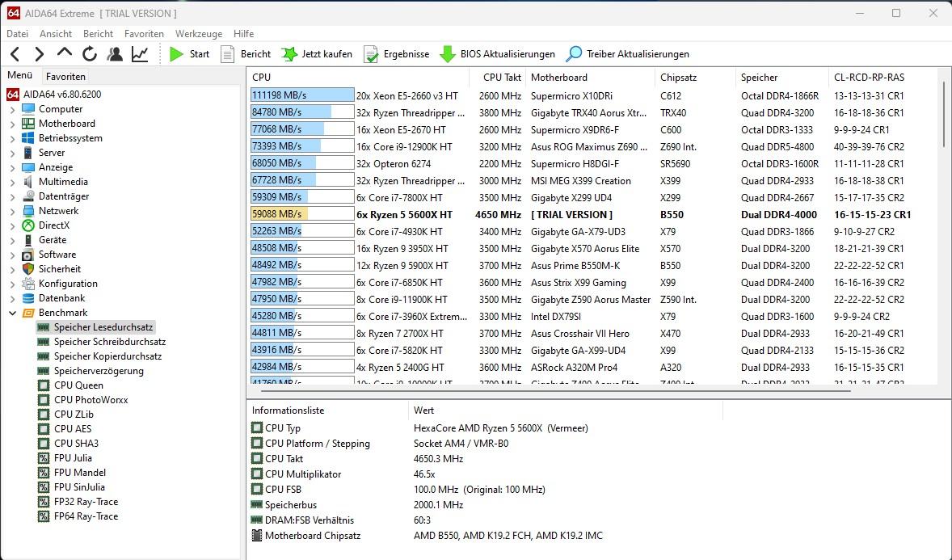Click the Speicherbus 2000.1 MHz value
Screen dimensions: 952x560
point(438,505)
